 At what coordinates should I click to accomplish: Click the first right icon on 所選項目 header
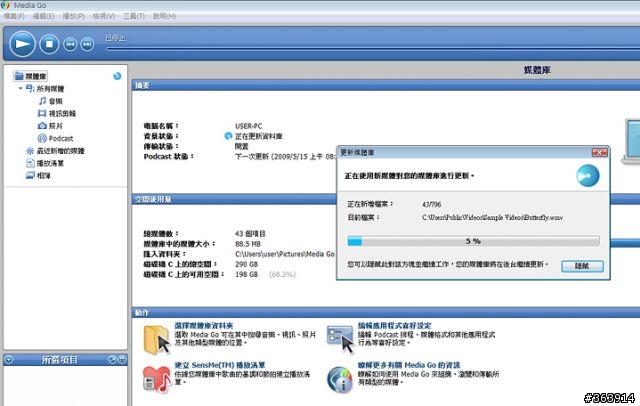click(x=113, y=359)
